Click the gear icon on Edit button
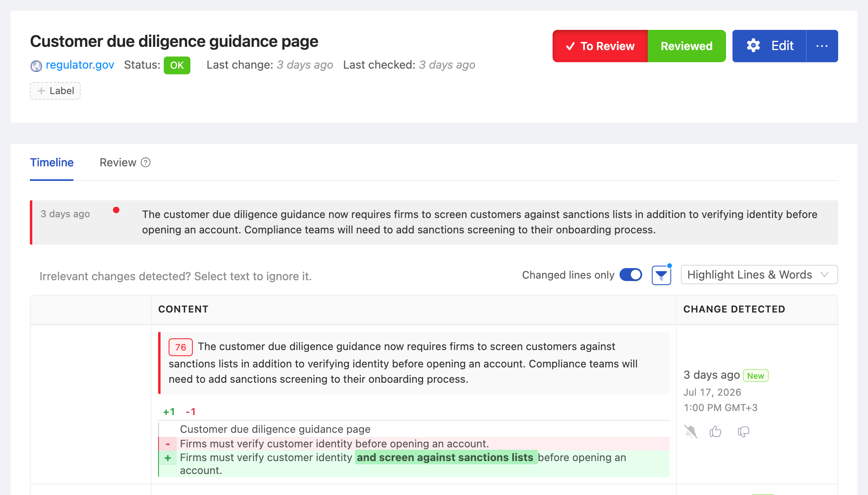 point(753,46)
